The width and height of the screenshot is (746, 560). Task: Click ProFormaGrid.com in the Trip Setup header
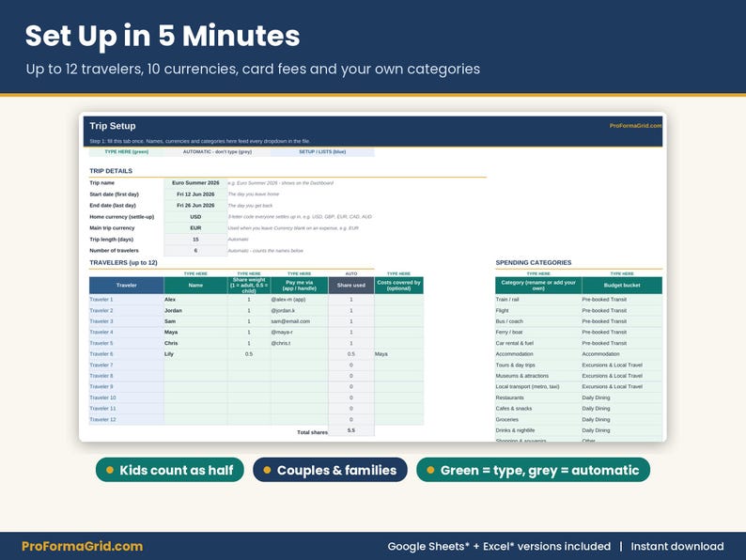click(636, 126)
